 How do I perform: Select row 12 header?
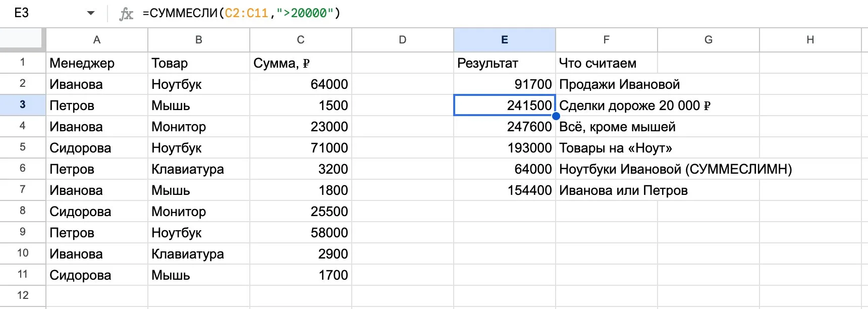tap(23, 296)
